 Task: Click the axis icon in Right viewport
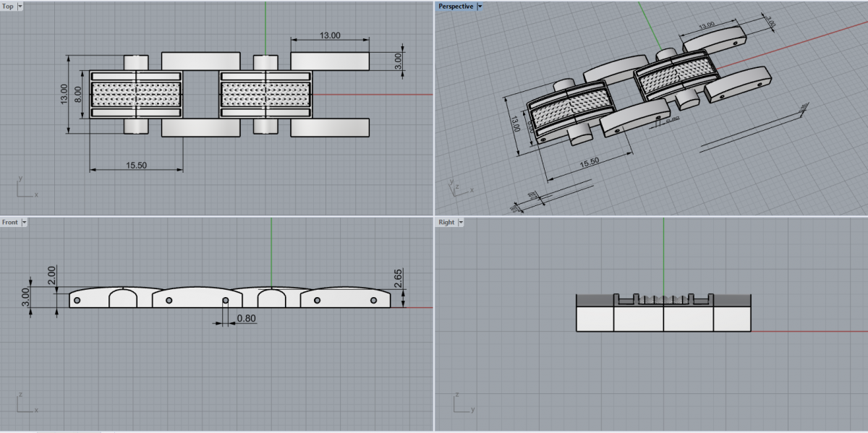459,403
